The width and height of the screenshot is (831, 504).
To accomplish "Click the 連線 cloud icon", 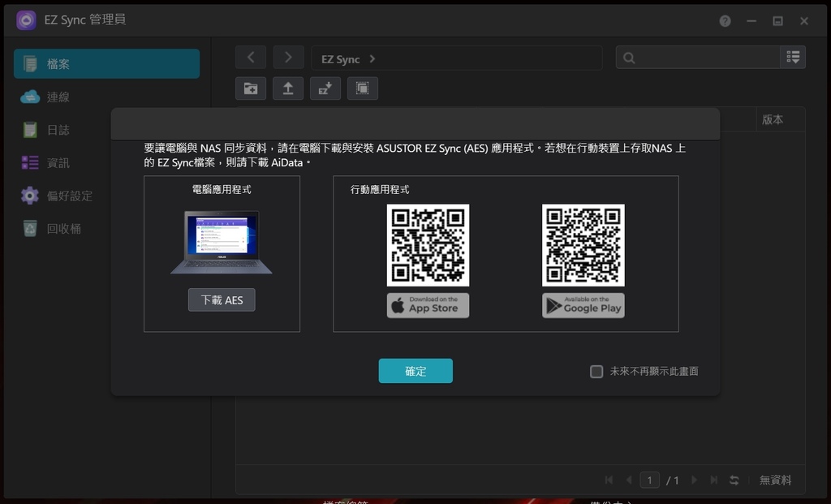I will click(x=30, y=97).
